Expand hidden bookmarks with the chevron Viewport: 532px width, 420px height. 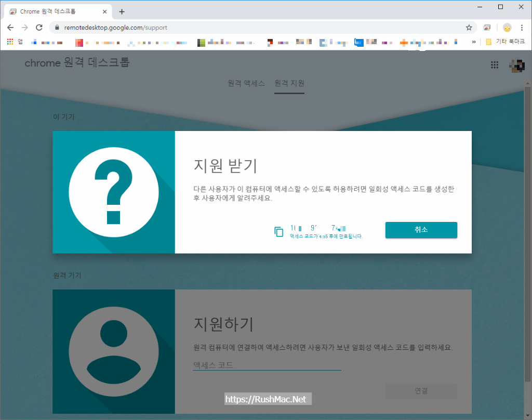(x=474, y=42)
